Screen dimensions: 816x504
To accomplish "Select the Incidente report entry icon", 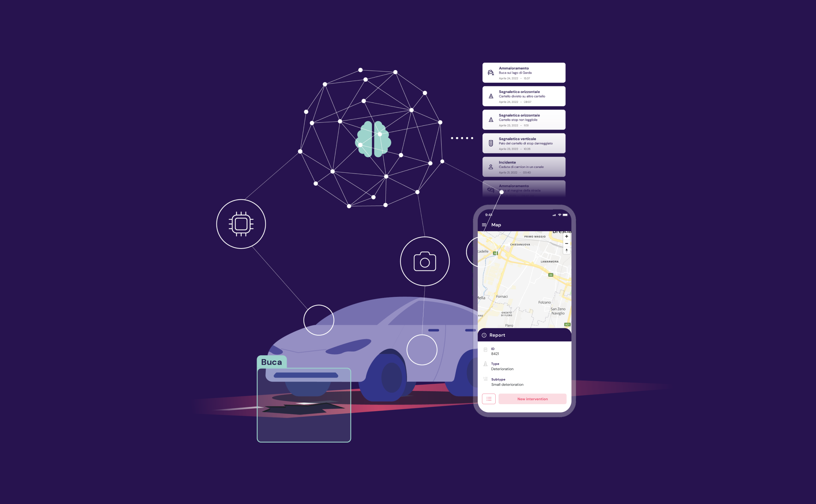I will [x=490, y=165].
